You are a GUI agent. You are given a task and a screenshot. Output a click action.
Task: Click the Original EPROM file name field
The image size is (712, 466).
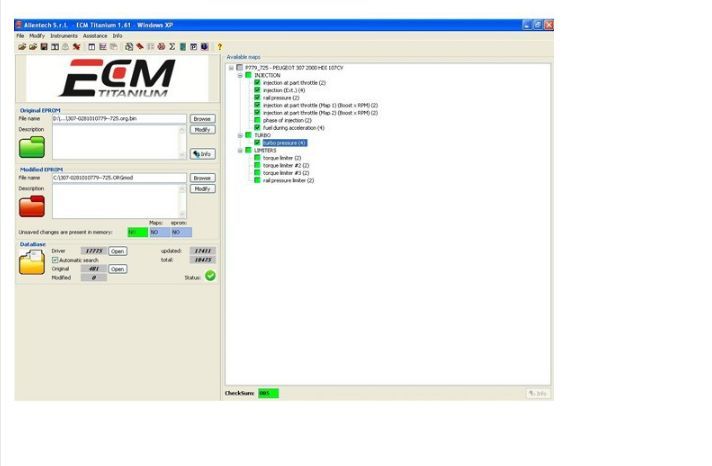coord(119,119)
